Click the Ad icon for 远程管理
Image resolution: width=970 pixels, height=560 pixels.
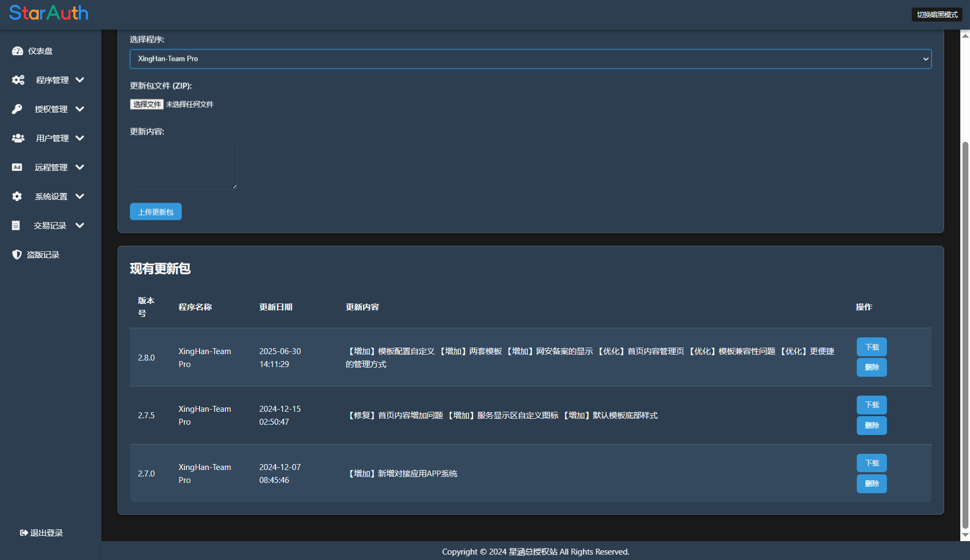tap(17, 168)
